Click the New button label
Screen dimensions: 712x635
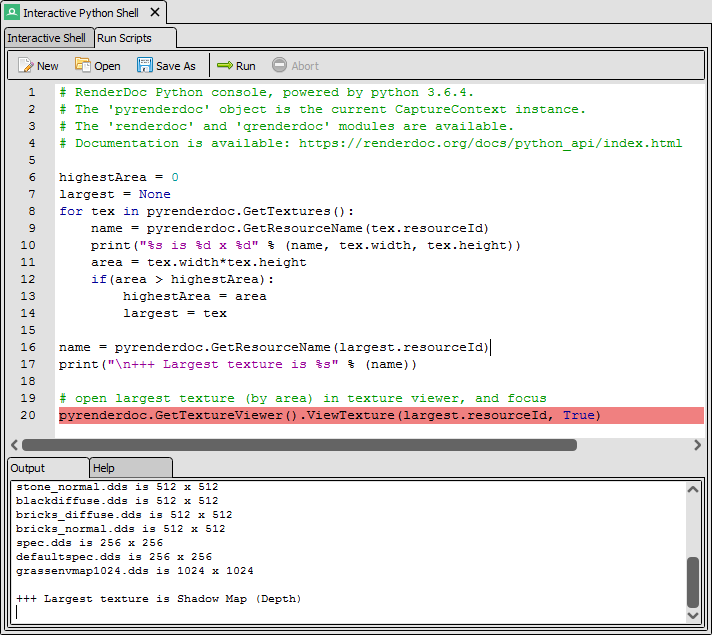click(48, 66)
